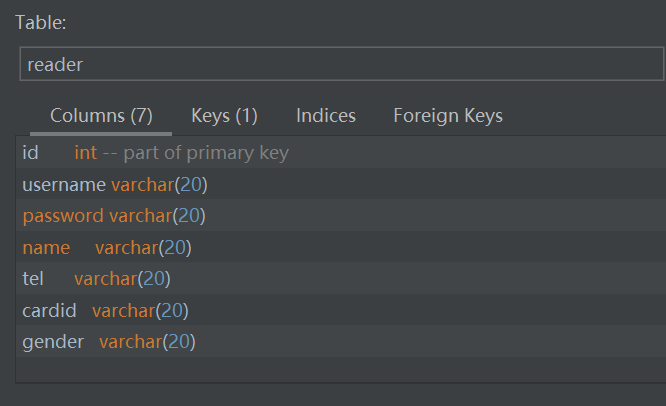Switch to the Columns (7) tab
The image size is (666, 406).
101,116
